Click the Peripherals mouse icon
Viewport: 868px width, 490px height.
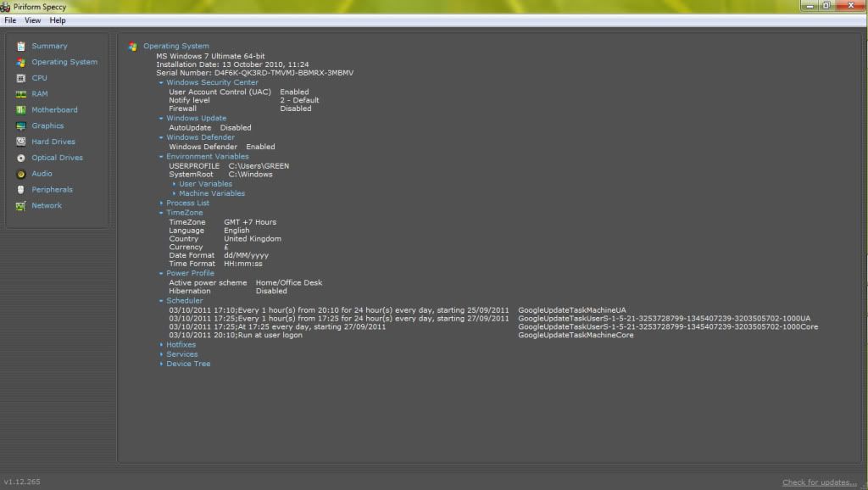click(x=21, y=190)
